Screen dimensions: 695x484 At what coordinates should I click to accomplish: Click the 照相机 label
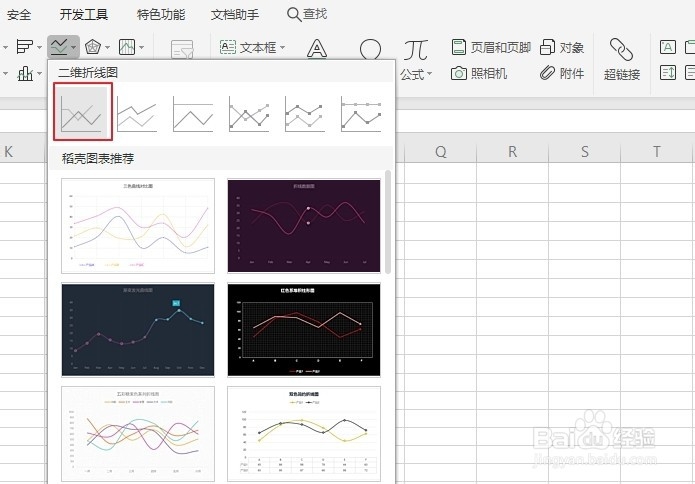coord(488,73)
